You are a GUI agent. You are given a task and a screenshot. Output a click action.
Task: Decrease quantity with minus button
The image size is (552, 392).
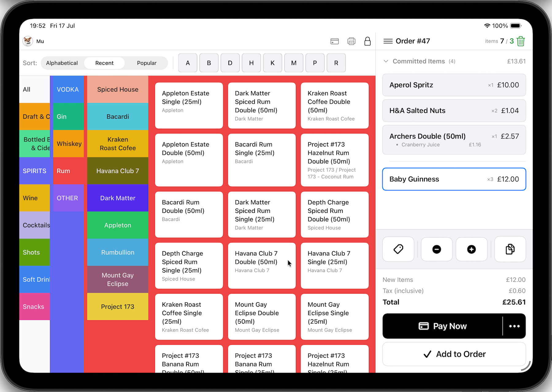[437, 249]
